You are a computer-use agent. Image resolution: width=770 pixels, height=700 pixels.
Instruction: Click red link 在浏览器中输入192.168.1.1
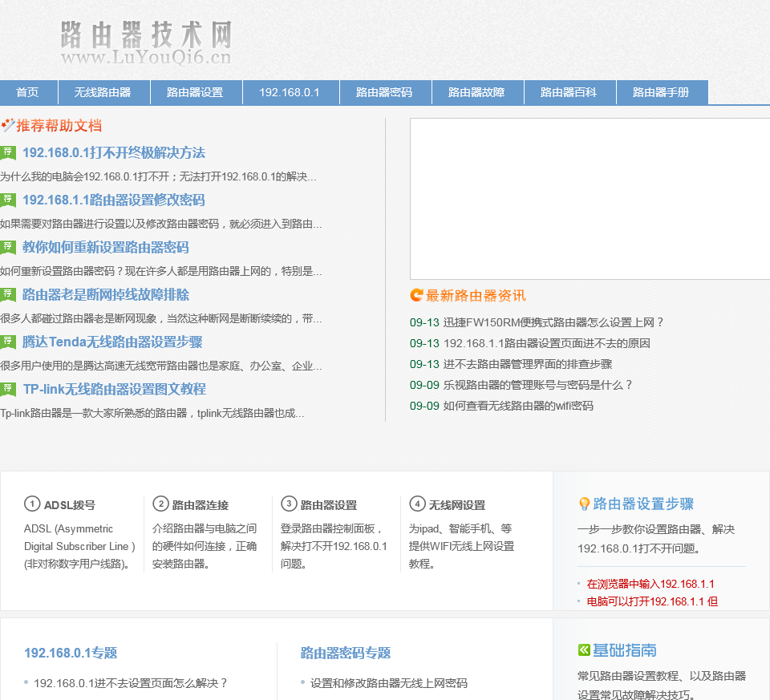coord(650,584)
